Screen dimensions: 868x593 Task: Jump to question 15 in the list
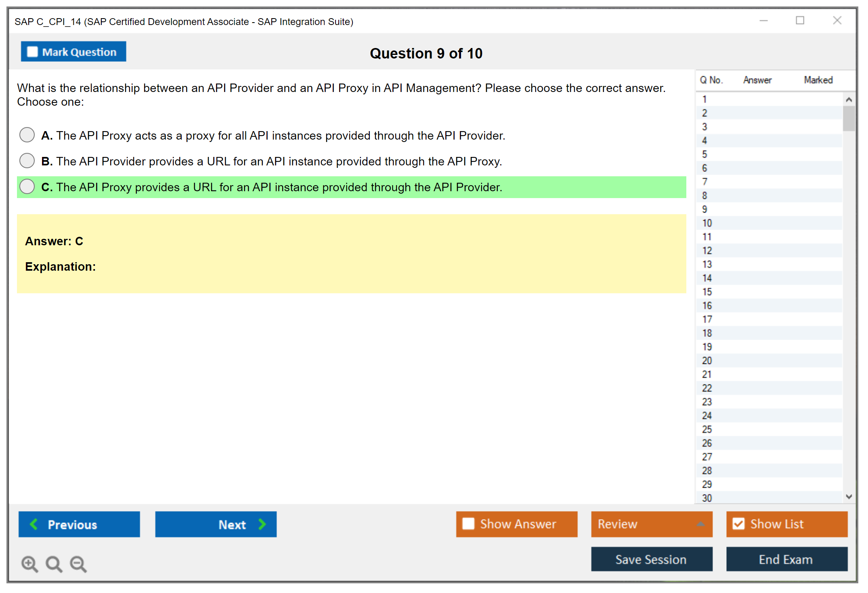click(707, 292)
